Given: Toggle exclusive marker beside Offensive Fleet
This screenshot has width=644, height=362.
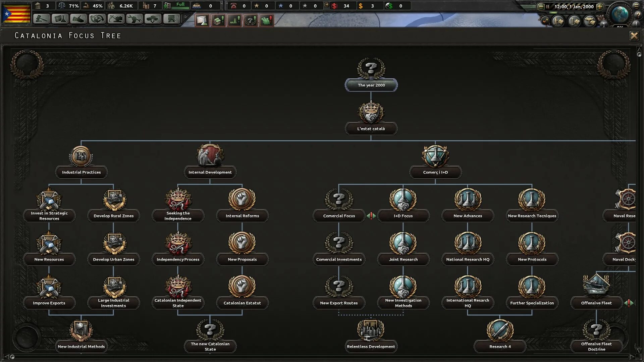Looking at the screenshot, I should click(629, 303).
